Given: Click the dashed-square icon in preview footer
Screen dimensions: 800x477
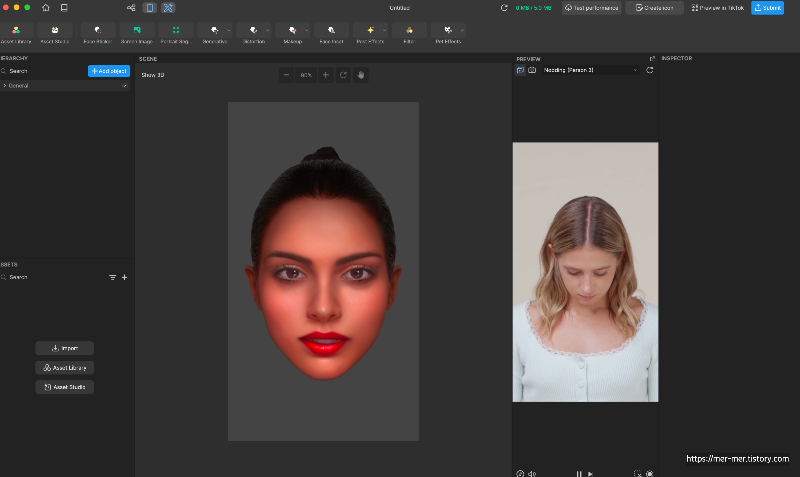Looking at the screenshot, I should [x=637, y=473].
